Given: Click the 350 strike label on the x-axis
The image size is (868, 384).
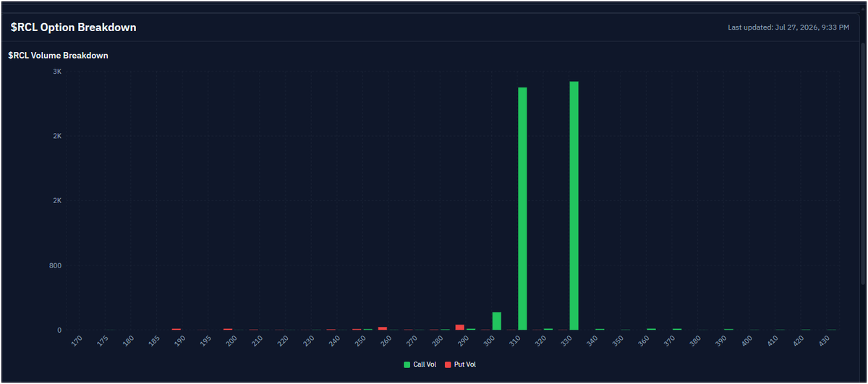Looking at the screenshot, I should click(616, 341).
